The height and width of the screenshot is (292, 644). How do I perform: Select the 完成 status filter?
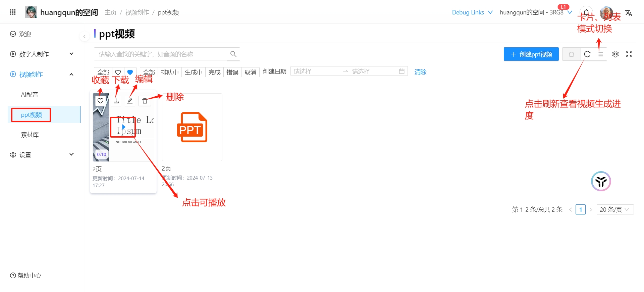click(214, 72)
